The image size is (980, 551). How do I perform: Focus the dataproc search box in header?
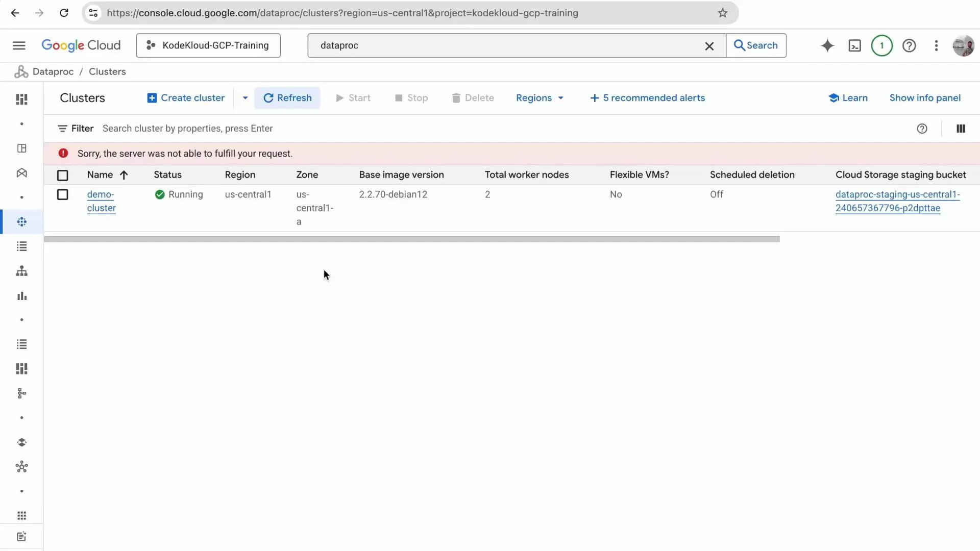pyautogui.click(x=505, y=45)
